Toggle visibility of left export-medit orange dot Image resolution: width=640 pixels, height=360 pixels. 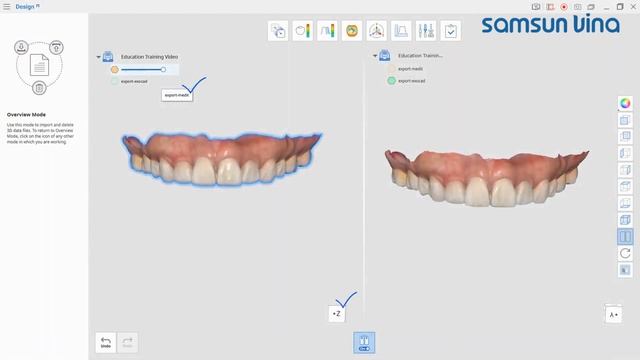(x=115, y=70)
